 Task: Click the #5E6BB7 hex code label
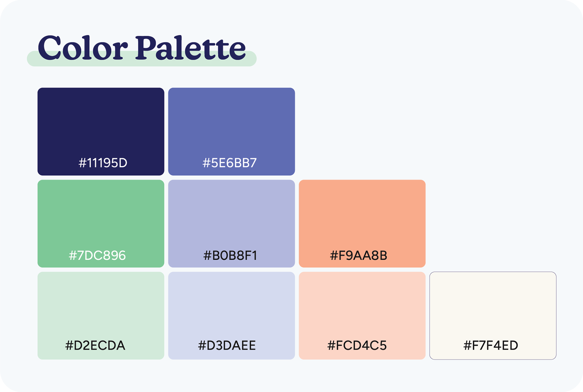pyautogui.click(x=230, y=163)
